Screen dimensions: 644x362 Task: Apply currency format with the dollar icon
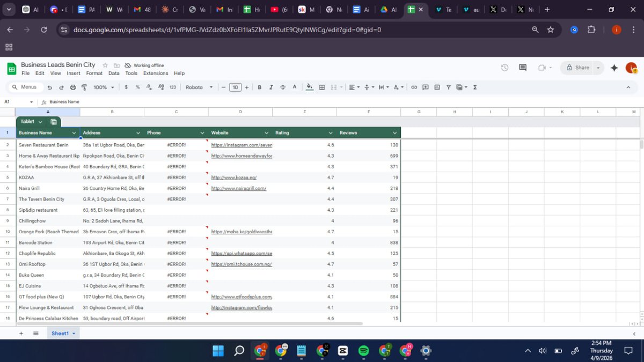(126, 87)
